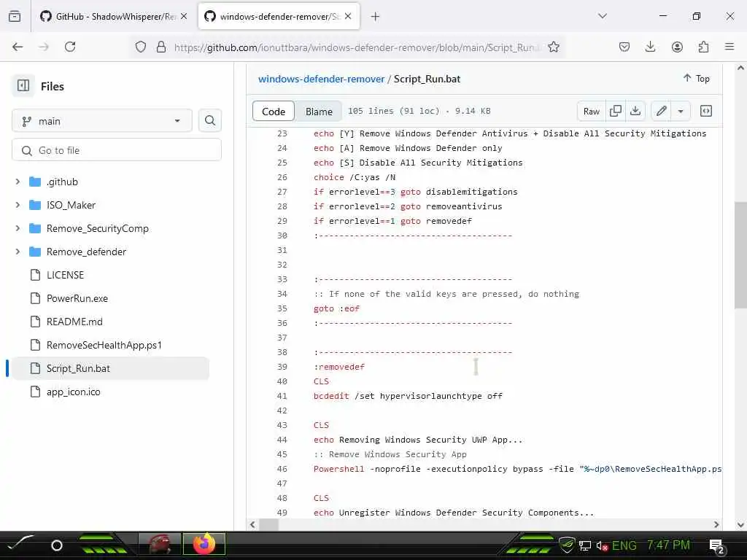Go back to previous page
This screenshot has height=560, width=747.
tap(18, 47)
